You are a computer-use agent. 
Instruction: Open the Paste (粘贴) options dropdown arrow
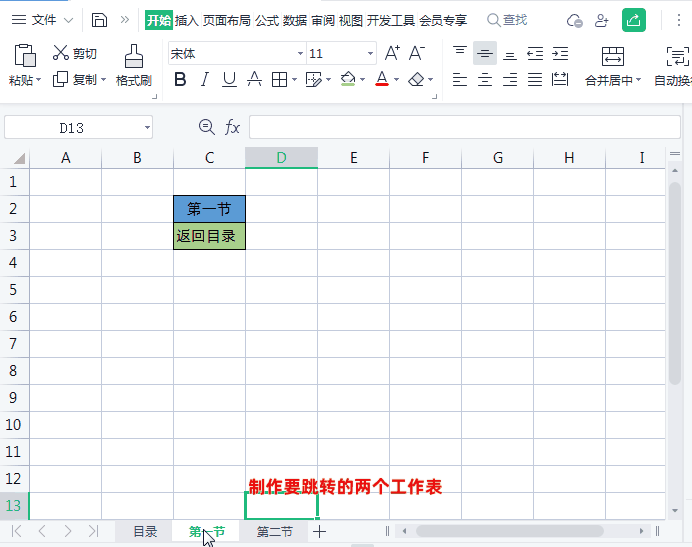(39, 80)
